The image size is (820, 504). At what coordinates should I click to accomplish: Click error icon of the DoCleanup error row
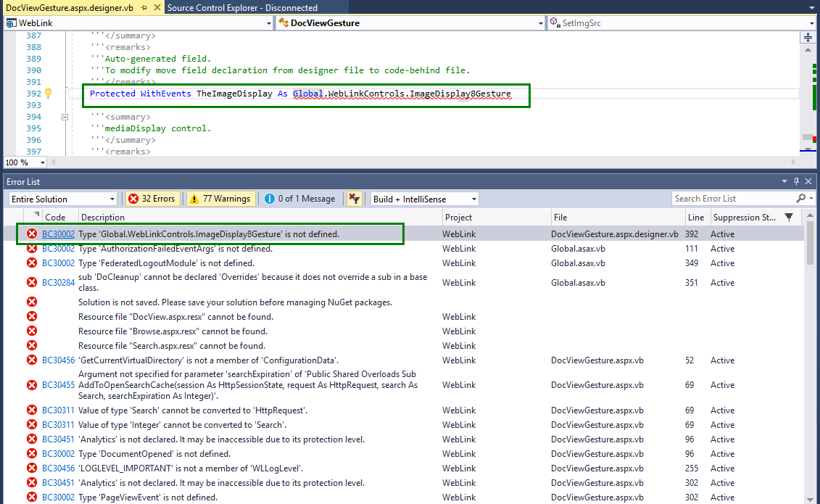[x=32, y=283]
